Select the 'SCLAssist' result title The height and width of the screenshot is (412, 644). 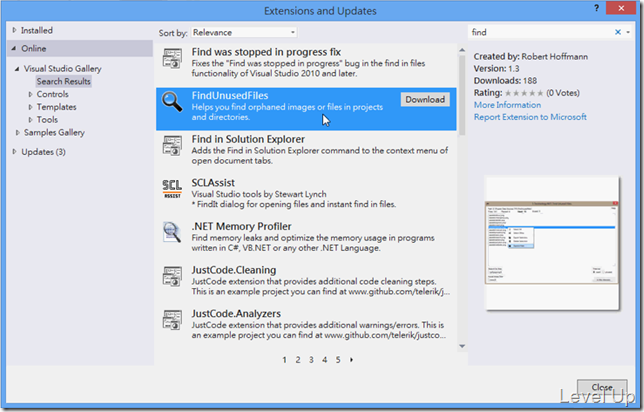[x=213, y=183]
